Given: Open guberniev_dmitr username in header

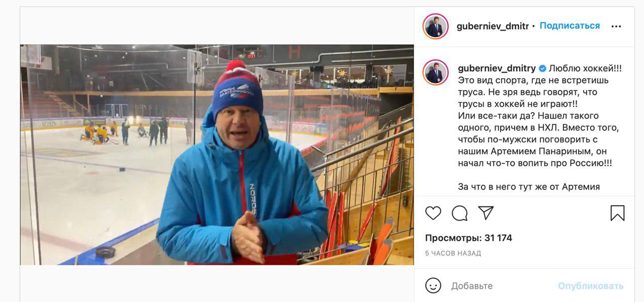Looking at the screenshot, I should pyautogui.click(x=493, y=26).
